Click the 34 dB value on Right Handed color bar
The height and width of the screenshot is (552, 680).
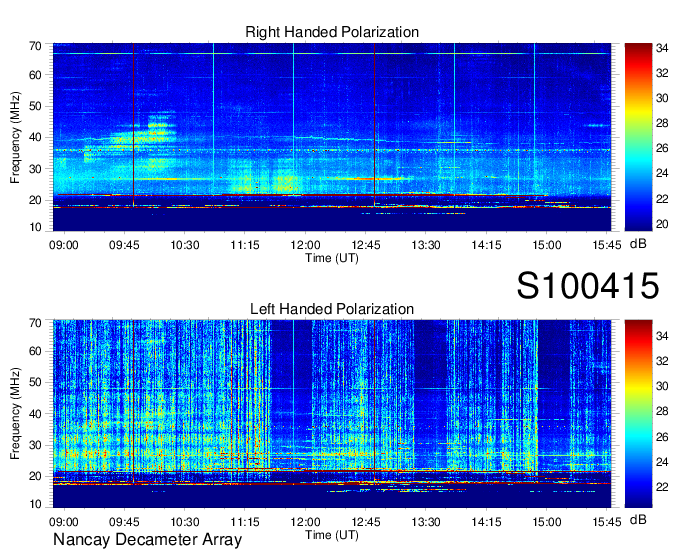point(662,48)
